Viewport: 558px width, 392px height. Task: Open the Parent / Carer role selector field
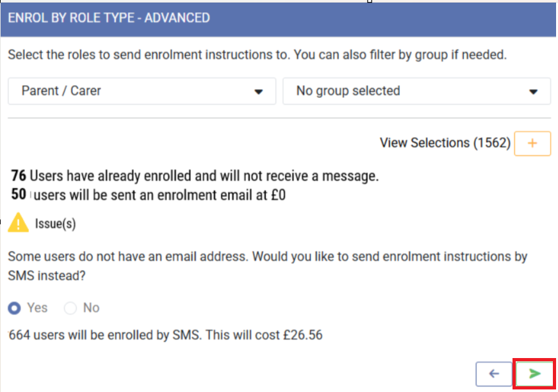point(128,91)
